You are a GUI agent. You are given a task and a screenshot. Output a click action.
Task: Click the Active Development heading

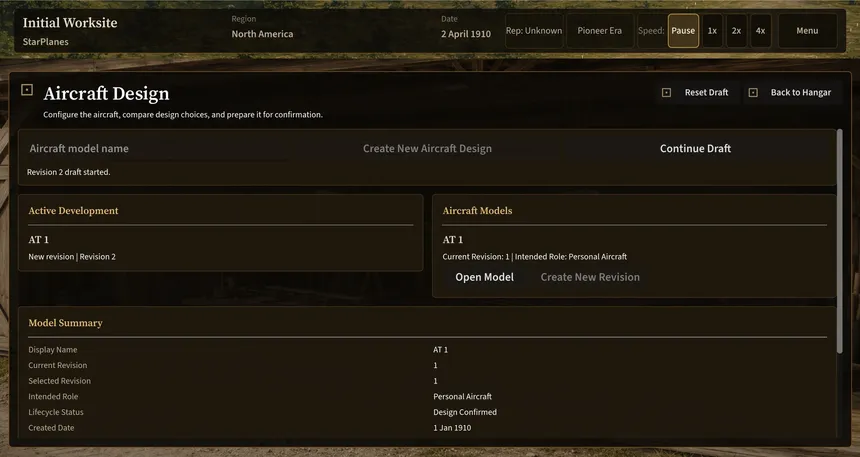coord(73,211)
